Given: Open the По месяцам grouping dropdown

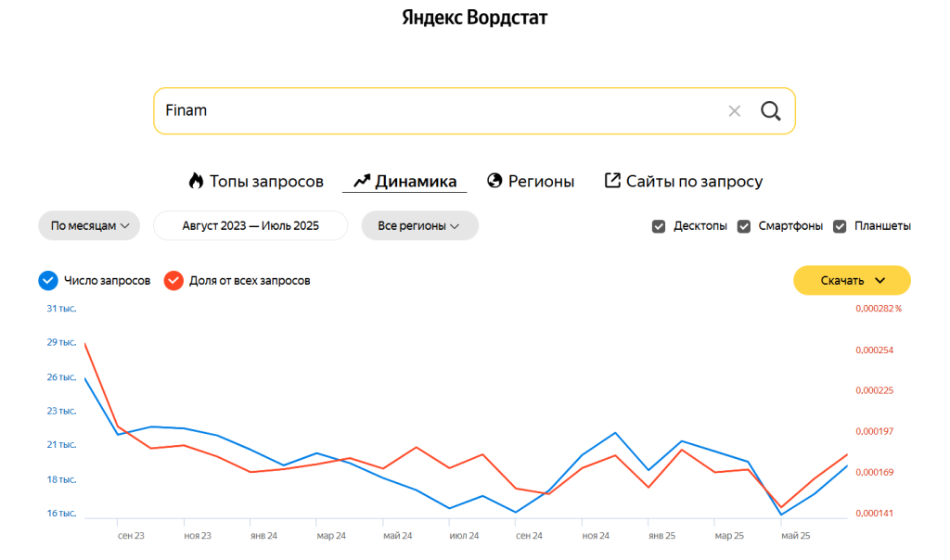Looking at the screenshot, I should click(89, 226).
